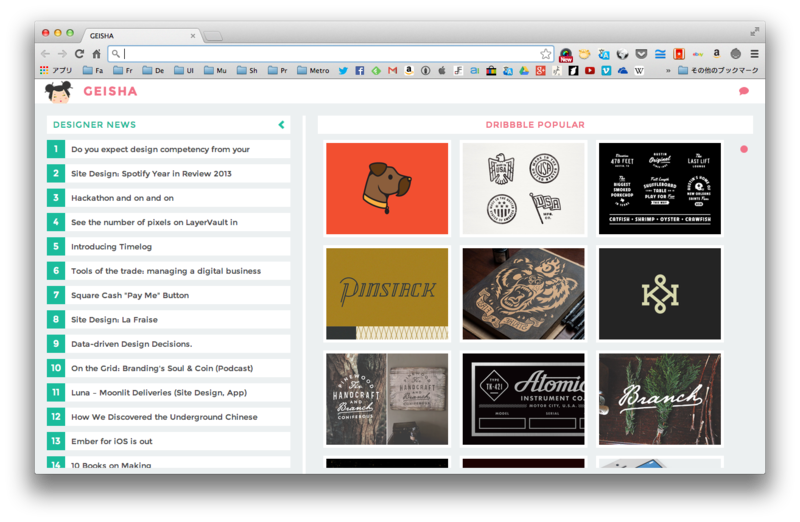This screenshot has width=800, height=522.
Task: Open the その他のブックマーク folder
Action: 718,70
